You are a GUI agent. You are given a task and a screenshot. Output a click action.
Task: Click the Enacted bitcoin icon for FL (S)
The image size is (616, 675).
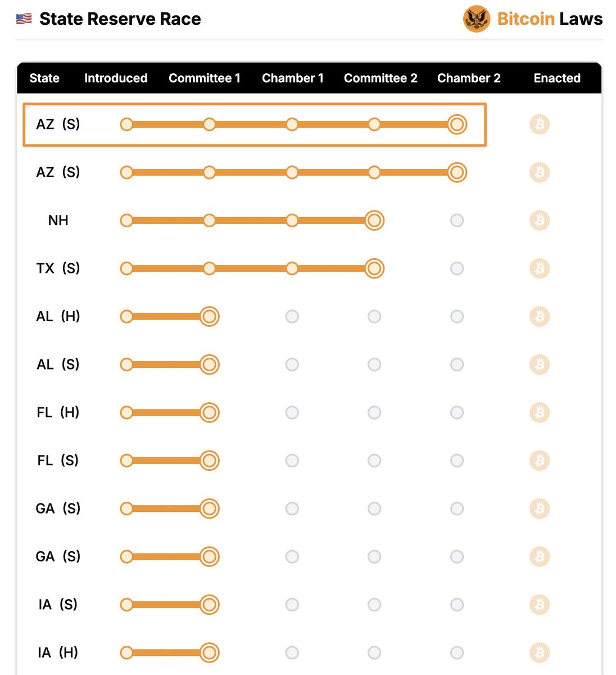tap(540, 461)
